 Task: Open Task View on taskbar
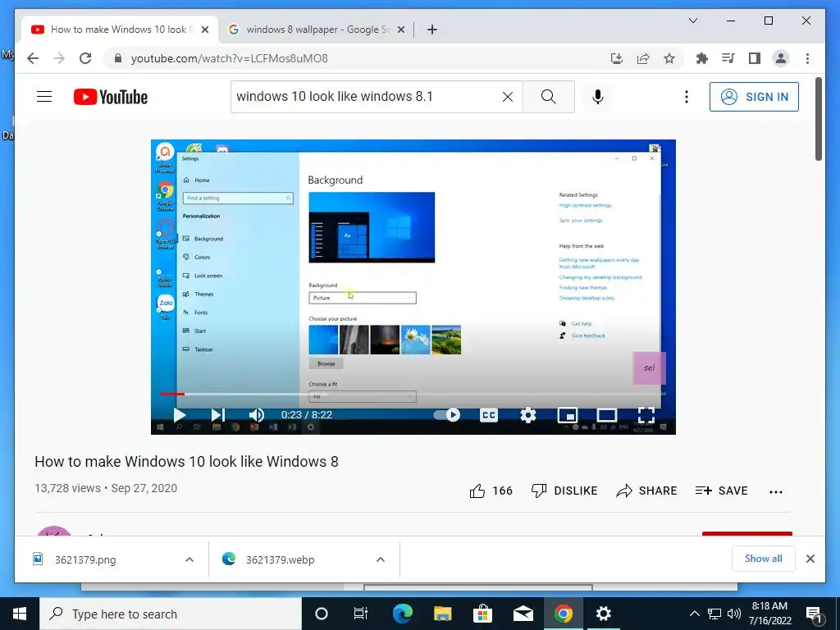coord(361,614)
